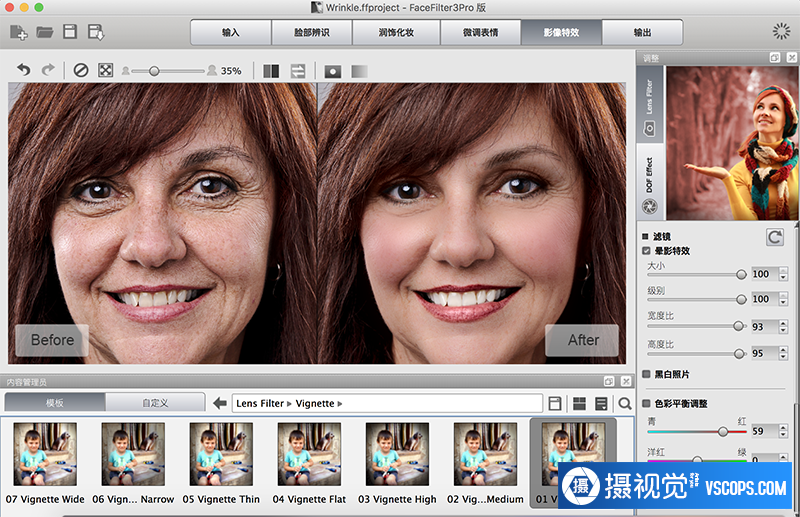
Task: Switch to the 影像特效 tab
Action: coord(561,32)
